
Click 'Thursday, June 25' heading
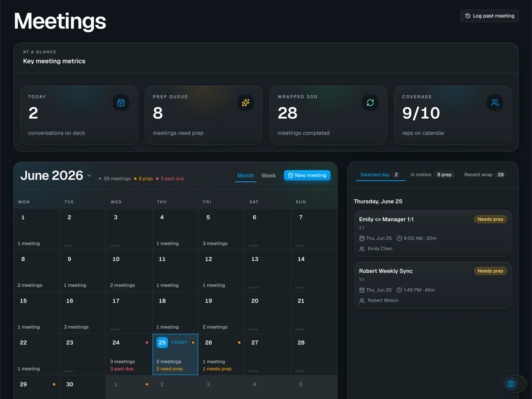tap(378, 201)
